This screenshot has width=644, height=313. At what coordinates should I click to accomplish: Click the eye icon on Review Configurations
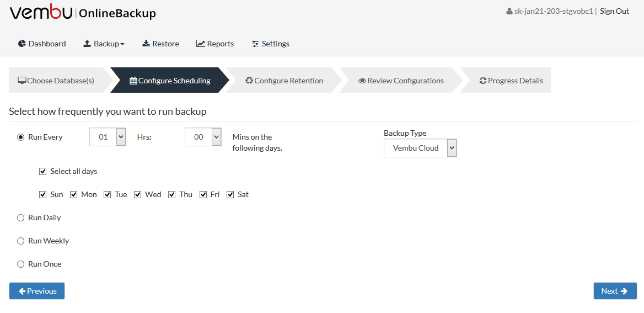pyautogui.click(x=362, y=81)
